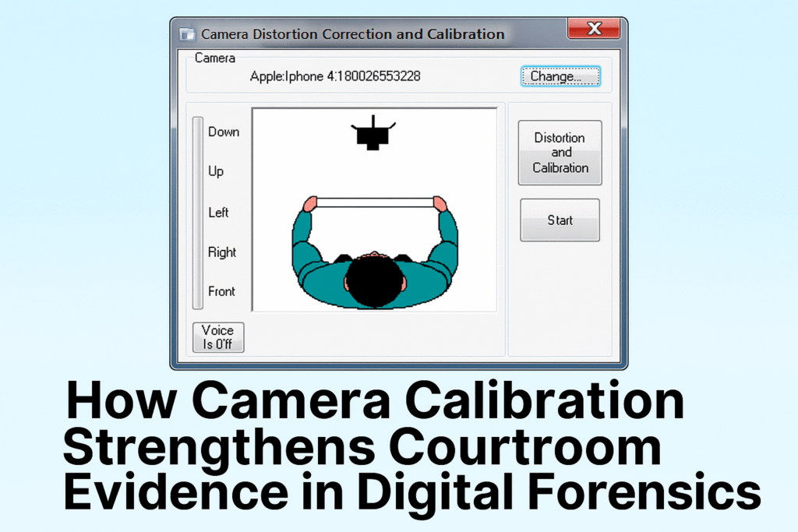The height and width of the screenshot is (532, 798).
Task: Select the Front direction label
Action: 221,291
